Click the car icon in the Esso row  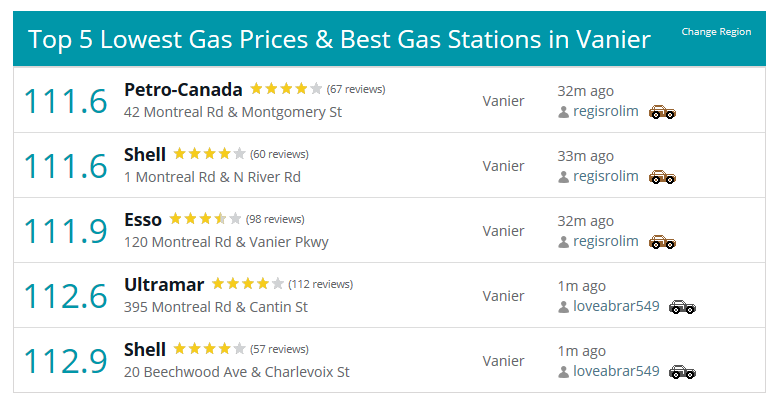click(662, 242)
